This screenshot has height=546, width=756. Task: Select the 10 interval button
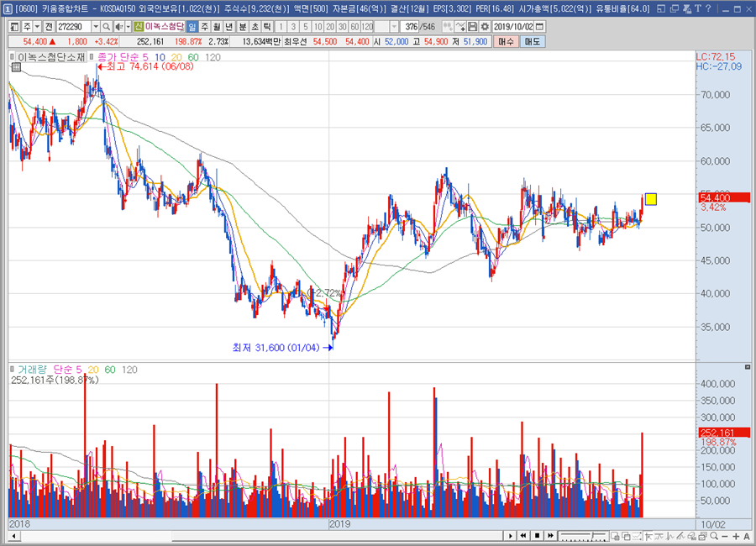(x=318, y=27)
